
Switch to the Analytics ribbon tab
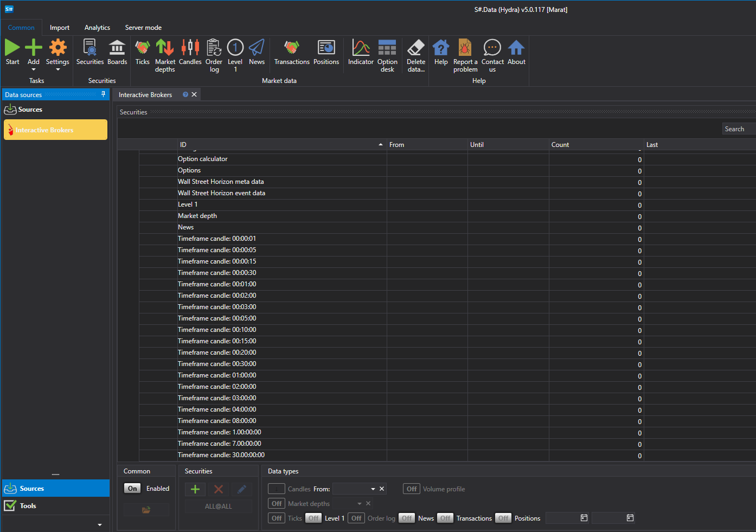pos(97,28)
